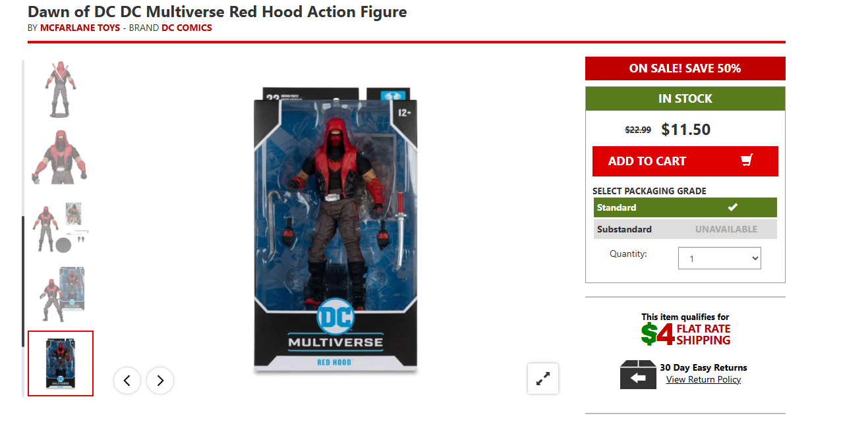The image size is (868, 428).
Task: Select the first thumbnail of standing figure
Action: click(61, 89)
